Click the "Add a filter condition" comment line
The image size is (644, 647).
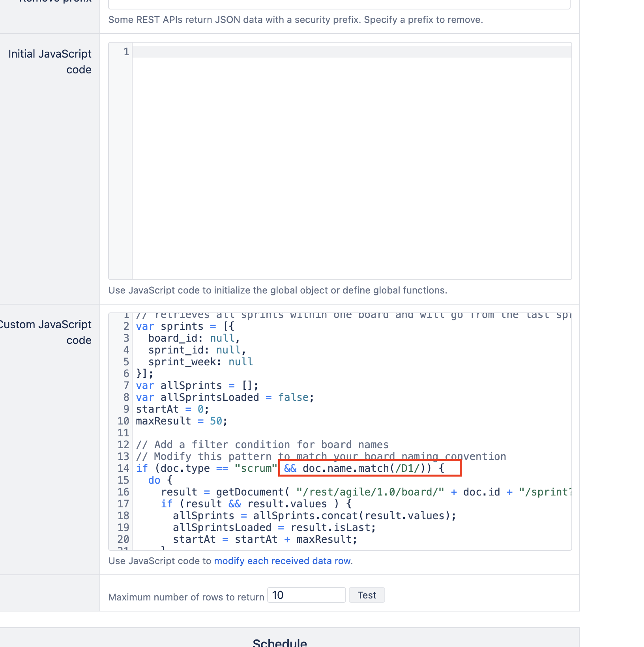[x=262, y=445]
